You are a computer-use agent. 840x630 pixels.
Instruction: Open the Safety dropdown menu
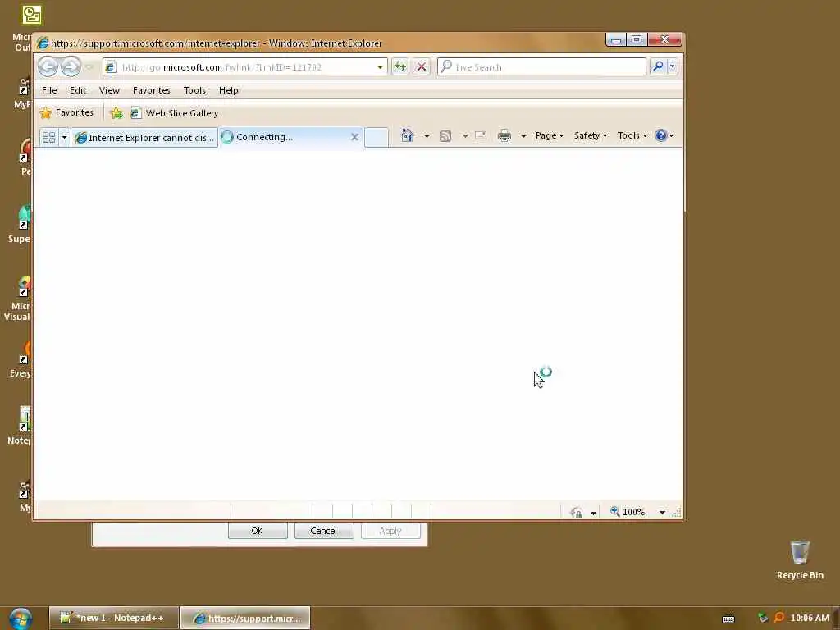click(591, 135)
